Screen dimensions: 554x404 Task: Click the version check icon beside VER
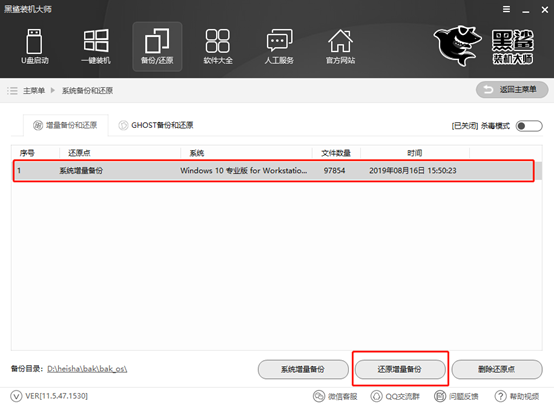coord(16,396)
